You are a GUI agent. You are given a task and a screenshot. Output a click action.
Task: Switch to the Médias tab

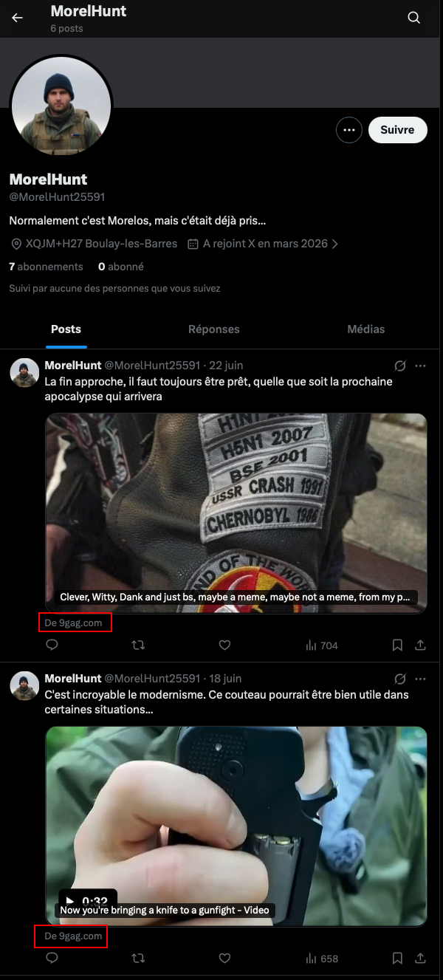coord(366,329)
